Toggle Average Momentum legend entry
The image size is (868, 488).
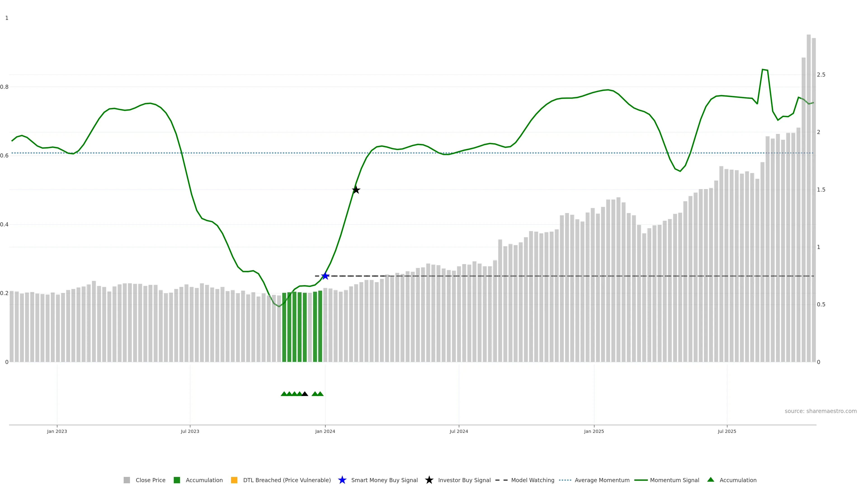pos(602,480)
